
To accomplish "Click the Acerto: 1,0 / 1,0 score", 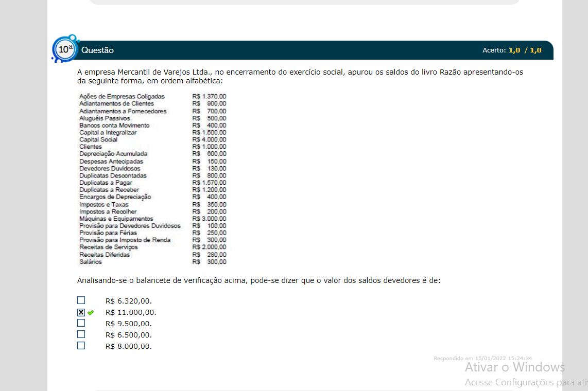I will pos(512,50).
